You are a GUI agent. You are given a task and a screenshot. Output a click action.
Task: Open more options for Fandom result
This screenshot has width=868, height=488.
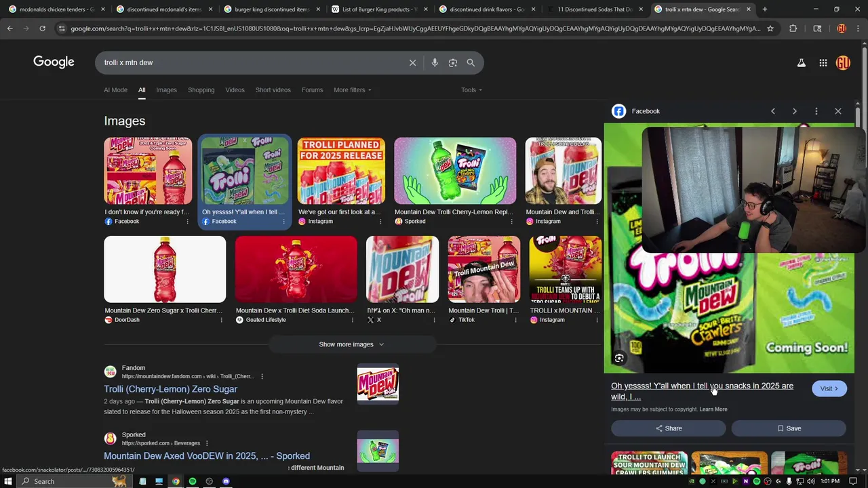pyautogui.click(x=262, y=376)
